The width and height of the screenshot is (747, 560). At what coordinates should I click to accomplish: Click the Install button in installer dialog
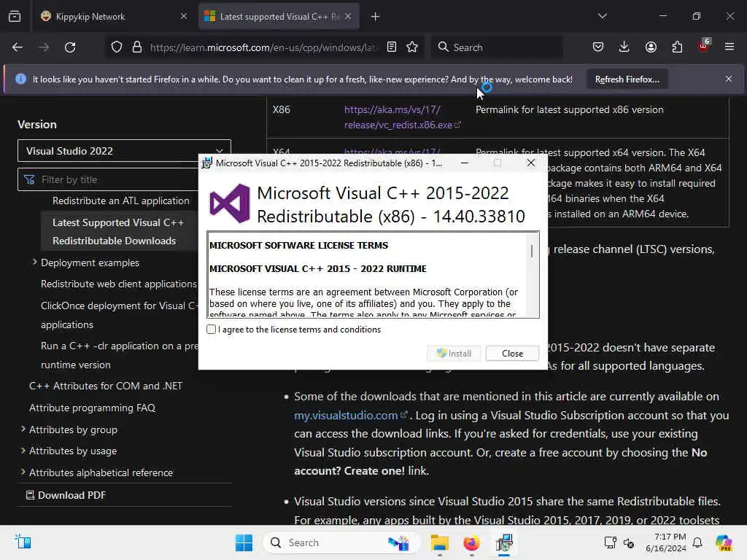[454, 354]
